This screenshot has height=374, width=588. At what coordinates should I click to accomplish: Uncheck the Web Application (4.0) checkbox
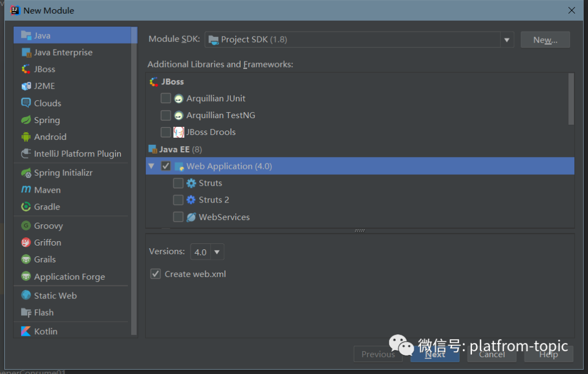[x=166, y=166]
